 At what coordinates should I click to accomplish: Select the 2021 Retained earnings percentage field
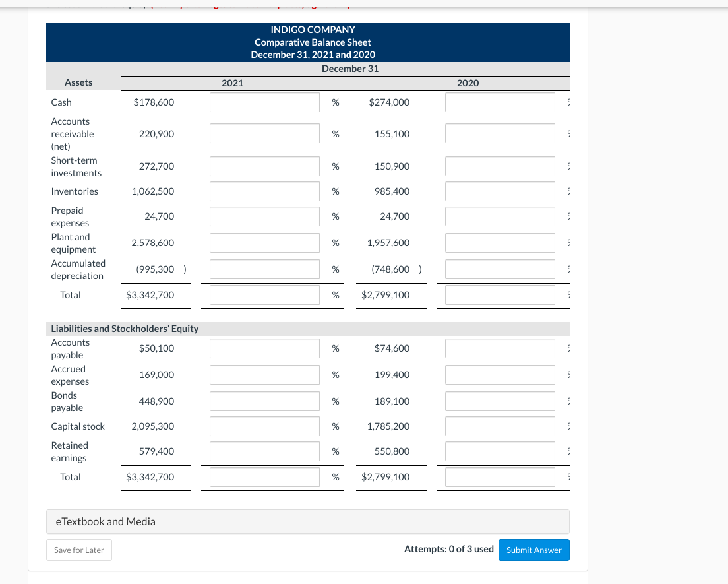click(264, 451)
